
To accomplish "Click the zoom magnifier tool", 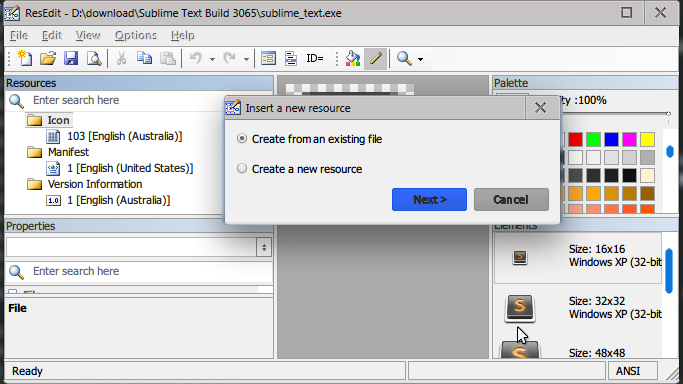I will click(x=404, y=58).
